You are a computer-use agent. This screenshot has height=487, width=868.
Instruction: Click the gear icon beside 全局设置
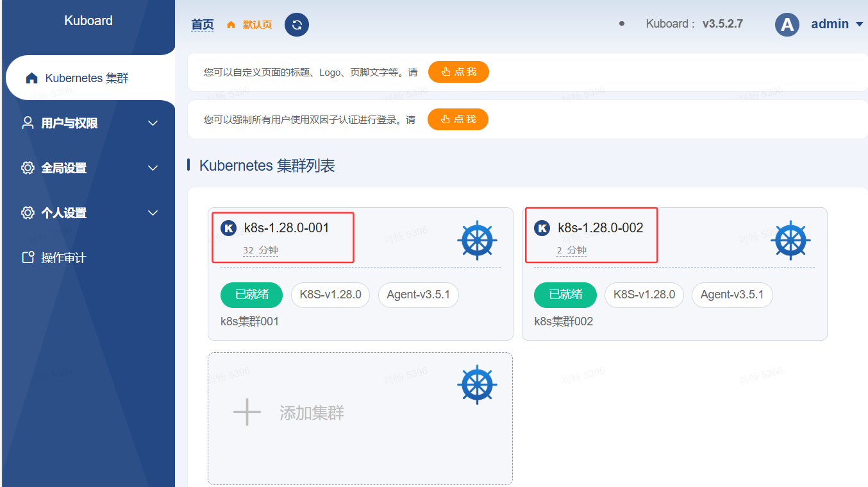tap(28, 168)
